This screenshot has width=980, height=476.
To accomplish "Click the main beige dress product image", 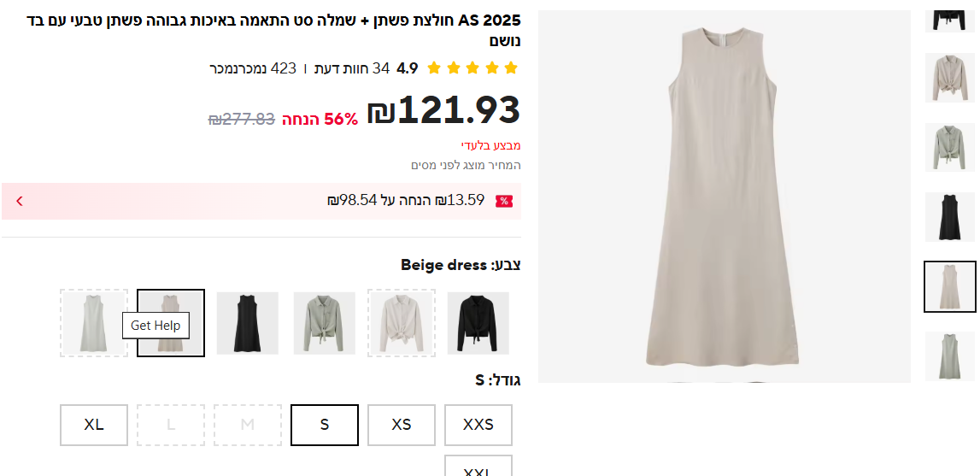I will [725, 197].
